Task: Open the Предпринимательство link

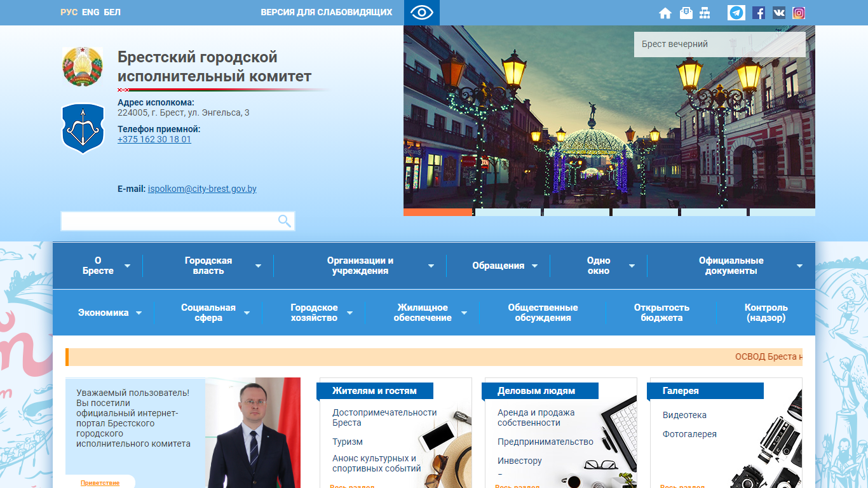Action: [545, 442]
